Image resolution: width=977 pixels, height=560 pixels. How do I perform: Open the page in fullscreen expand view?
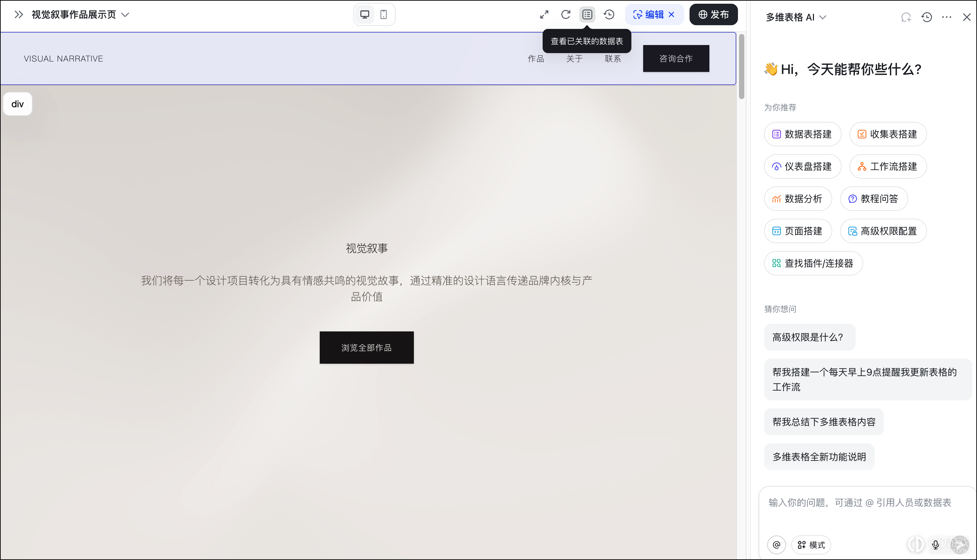pos(544,14)
